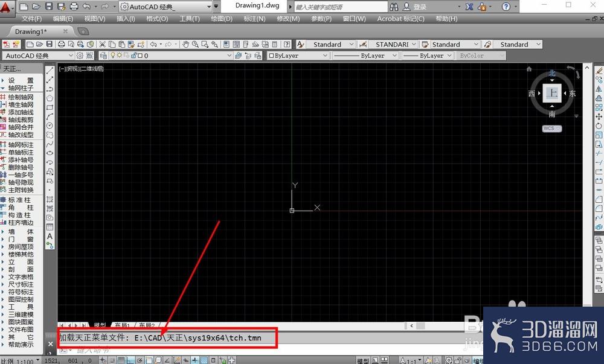604x364 pixels.
Task: Toggle Snap mode in status bar
Action: tap(112, 360)
